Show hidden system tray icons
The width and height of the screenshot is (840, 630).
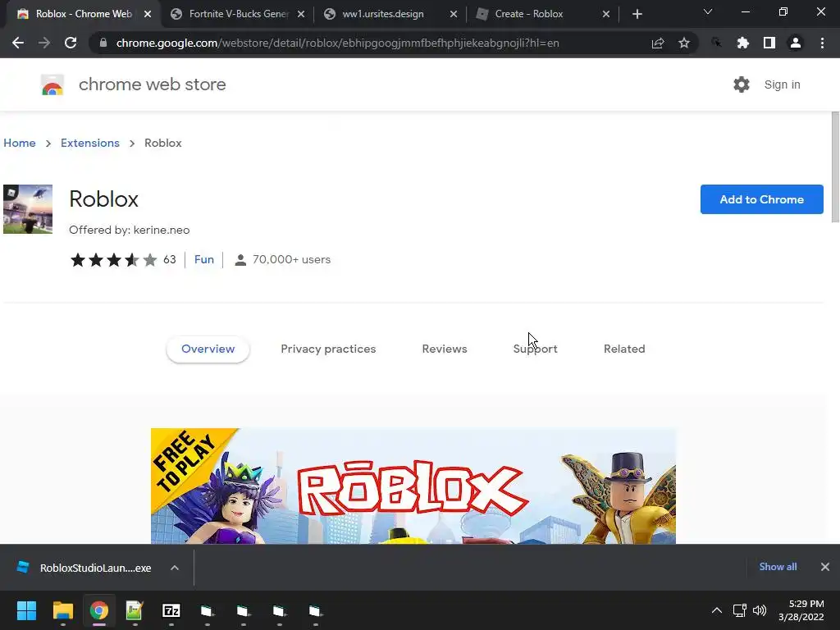717,610
